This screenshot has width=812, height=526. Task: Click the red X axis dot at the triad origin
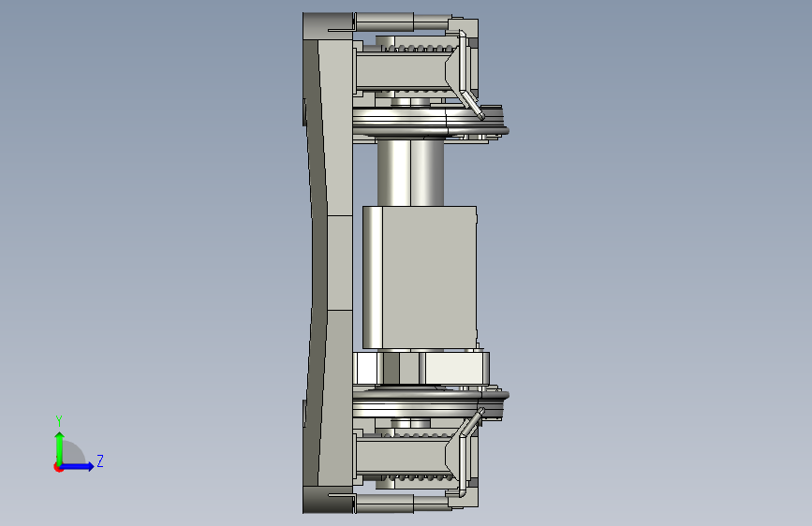coord(58,467)
